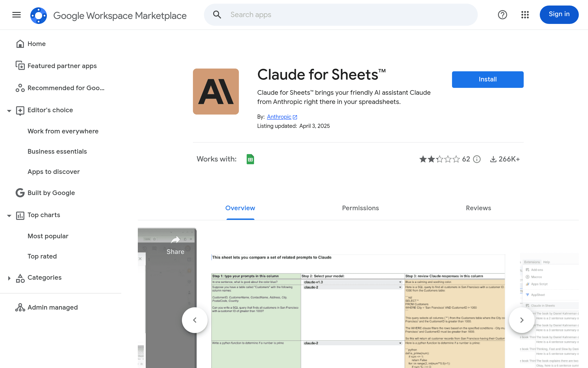Click the 'Works with:' label
The height and width of the screenshot is (368, 588).
point(217,159)
